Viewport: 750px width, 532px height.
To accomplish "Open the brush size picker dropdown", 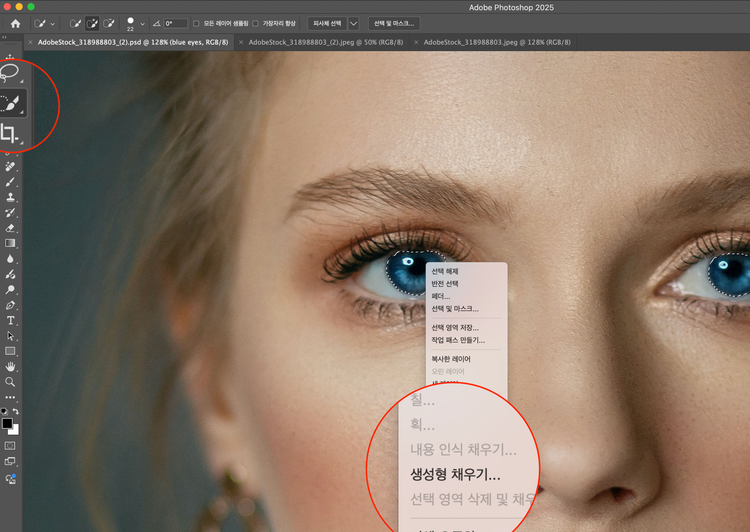I will [x=142, y=23].
